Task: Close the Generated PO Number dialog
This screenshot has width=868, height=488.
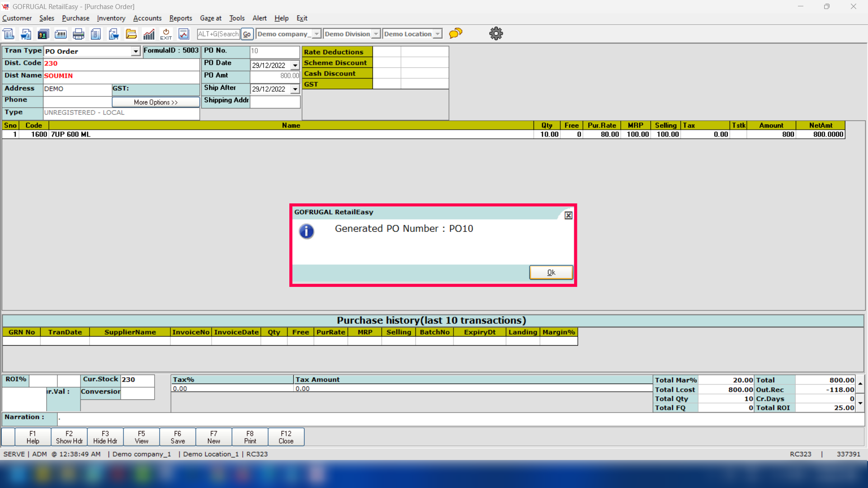Action: point(568,216)
